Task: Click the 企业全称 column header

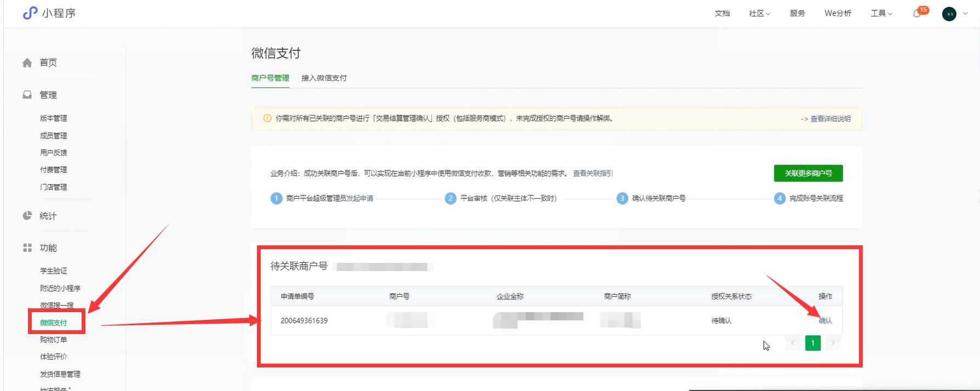Action: 510,296
